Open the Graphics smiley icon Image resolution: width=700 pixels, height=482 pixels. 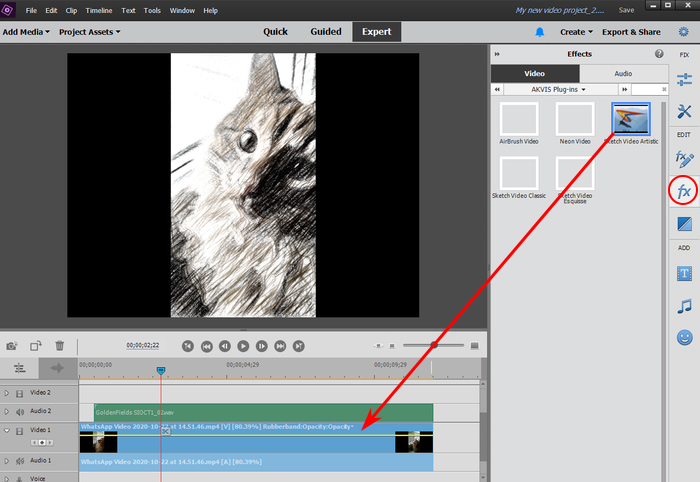[684, 337]
